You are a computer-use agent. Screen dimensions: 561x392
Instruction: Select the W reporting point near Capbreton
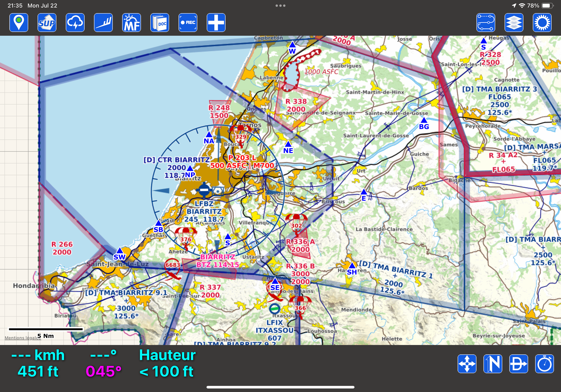point(292,44)
